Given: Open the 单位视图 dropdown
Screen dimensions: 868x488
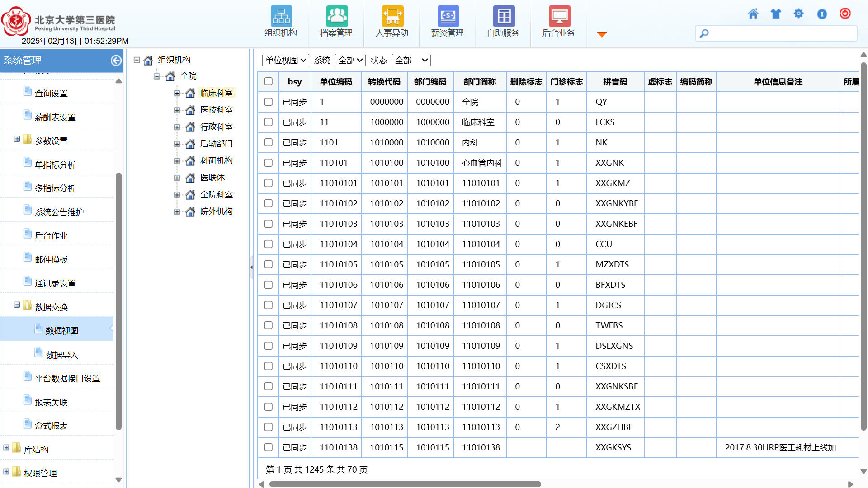Looking at the screenshot, I should tap(286, 60).
